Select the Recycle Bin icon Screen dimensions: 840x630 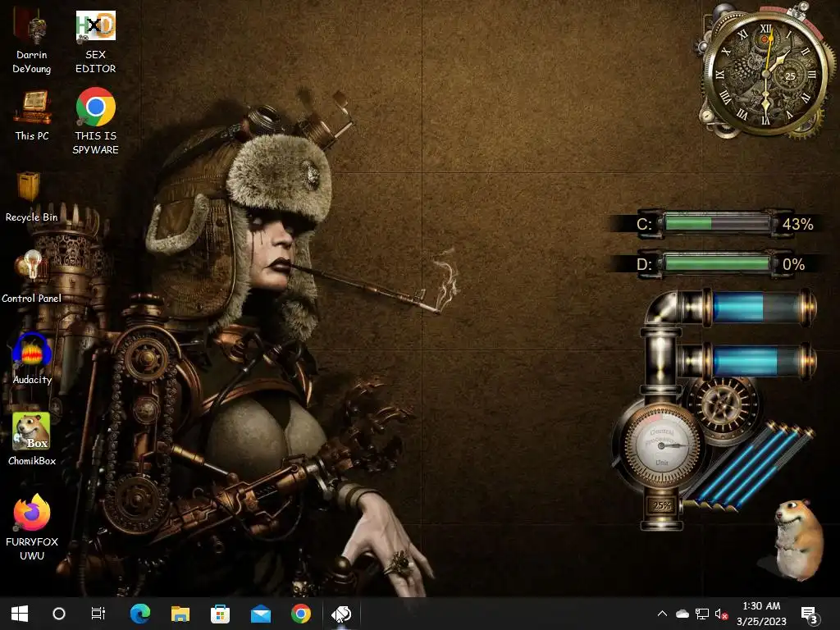(32, 196)
